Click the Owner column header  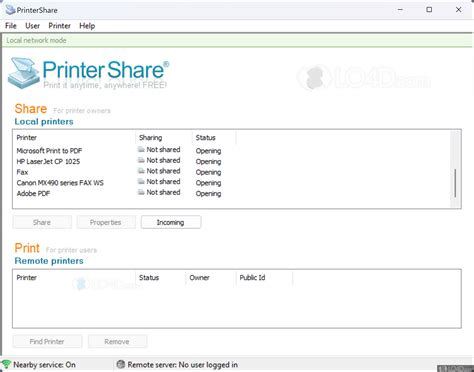click(x=211, y=277)
